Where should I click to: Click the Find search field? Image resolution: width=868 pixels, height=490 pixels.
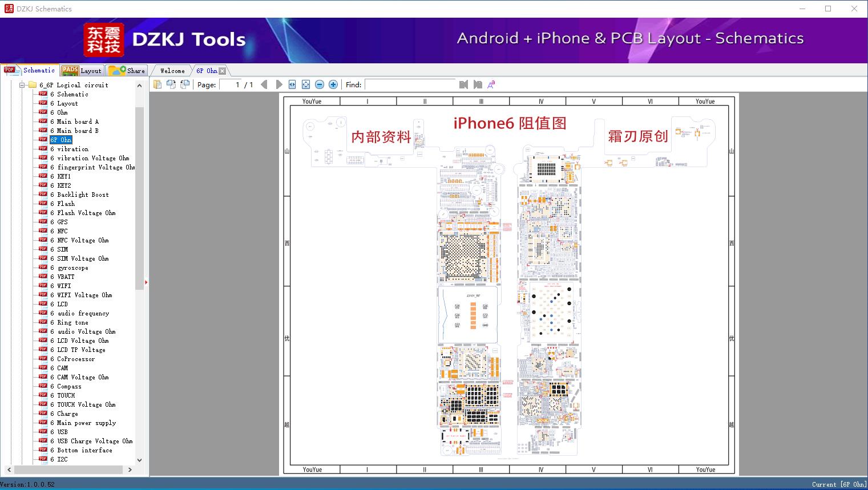pyautogui.click(x=410, y=84)
